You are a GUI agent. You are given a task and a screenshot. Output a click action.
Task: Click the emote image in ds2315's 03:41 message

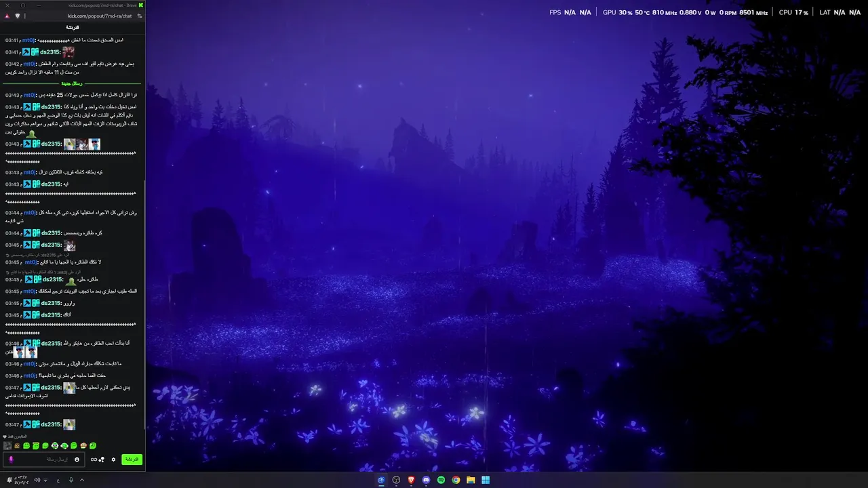point(68,52)
